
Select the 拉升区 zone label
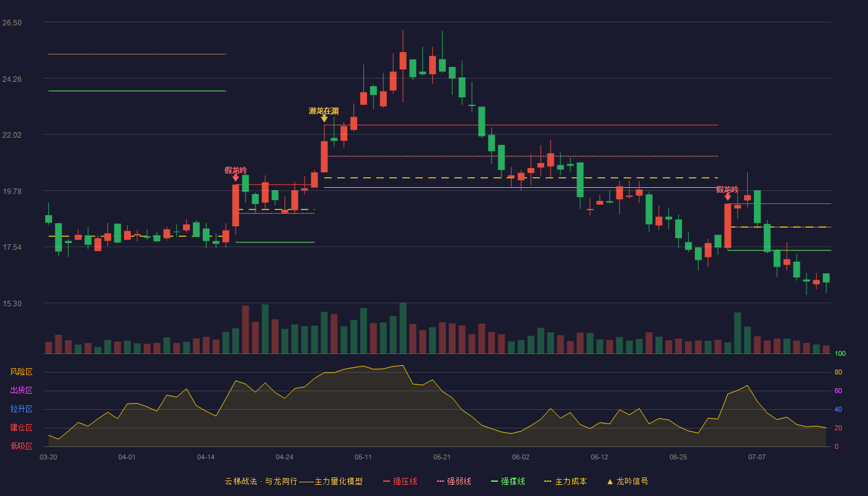(x=21, y=409)
